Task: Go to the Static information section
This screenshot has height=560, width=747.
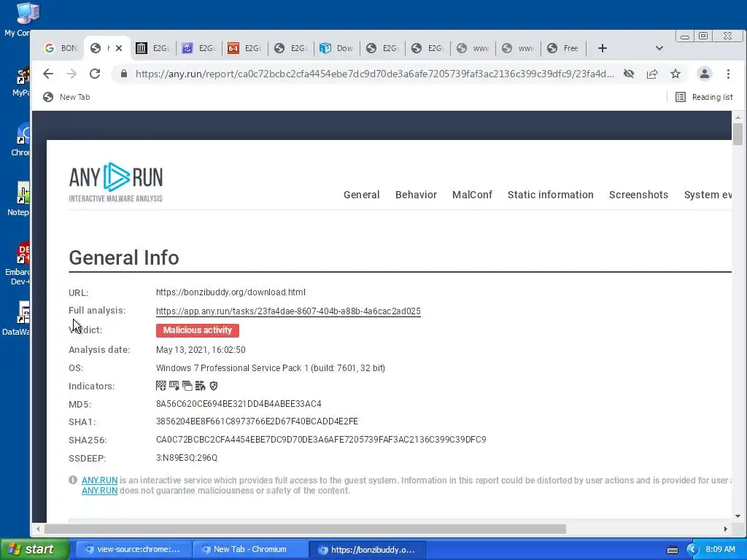Action: (x=550, y=195)
